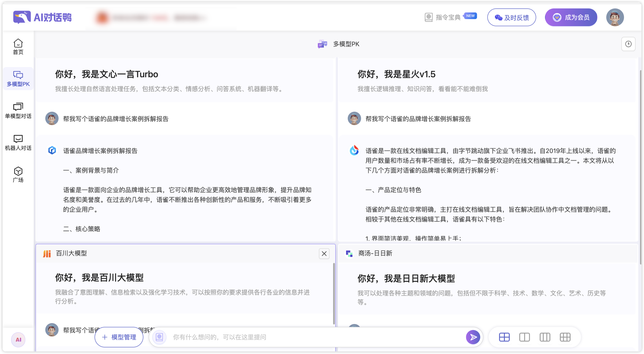Switch to two-column layout
This screenshot has height=354, width=644.
click(524, 337)
